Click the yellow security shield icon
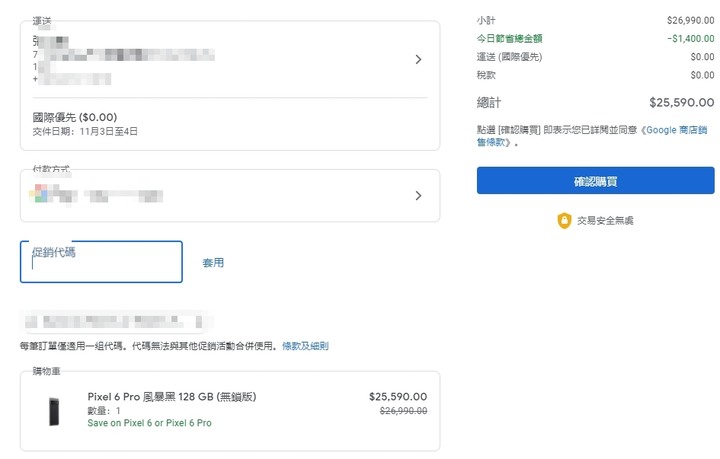The image size is (720, 459). (564, 221)
